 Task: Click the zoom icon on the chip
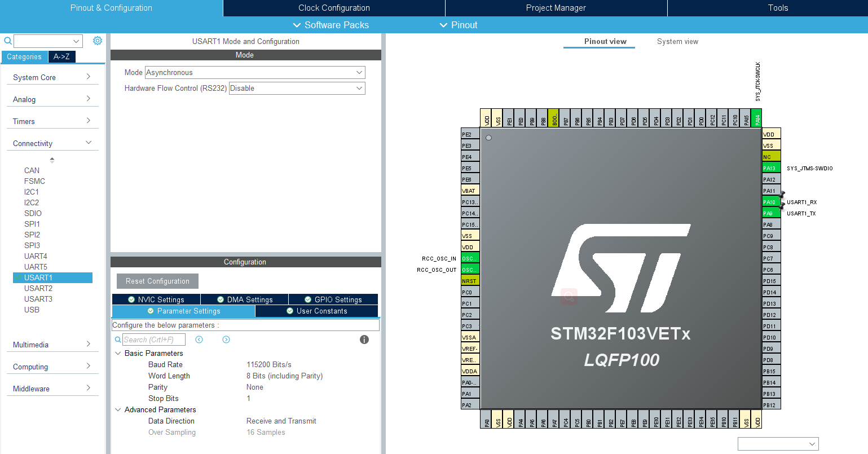(569, 297)
